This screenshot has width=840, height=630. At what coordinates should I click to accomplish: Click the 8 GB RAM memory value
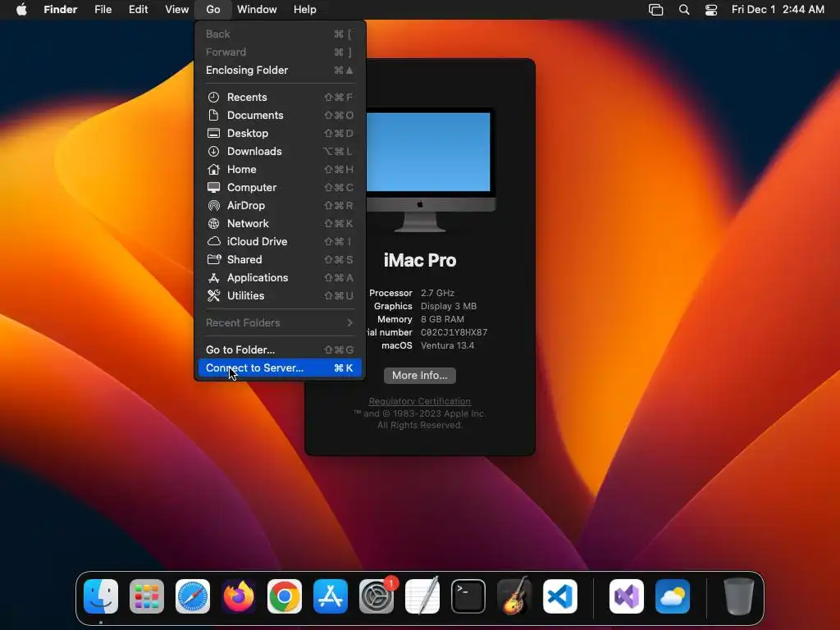pos(442,319)
